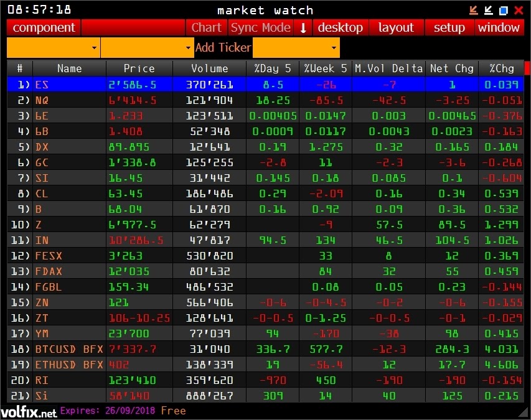This screenshot has width=531, height=420.
Task: Select the FESX ticker name
Action: click(49, 256)
